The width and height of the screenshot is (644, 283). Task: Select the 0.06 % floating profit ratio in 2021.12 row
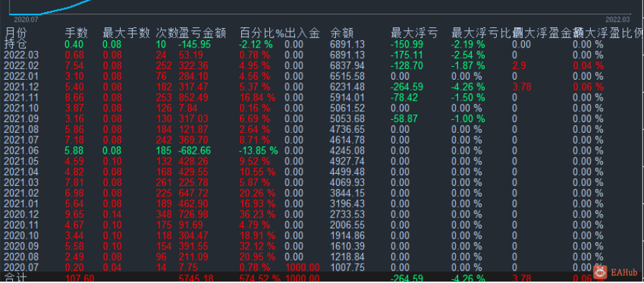click(x=589, y=87)
